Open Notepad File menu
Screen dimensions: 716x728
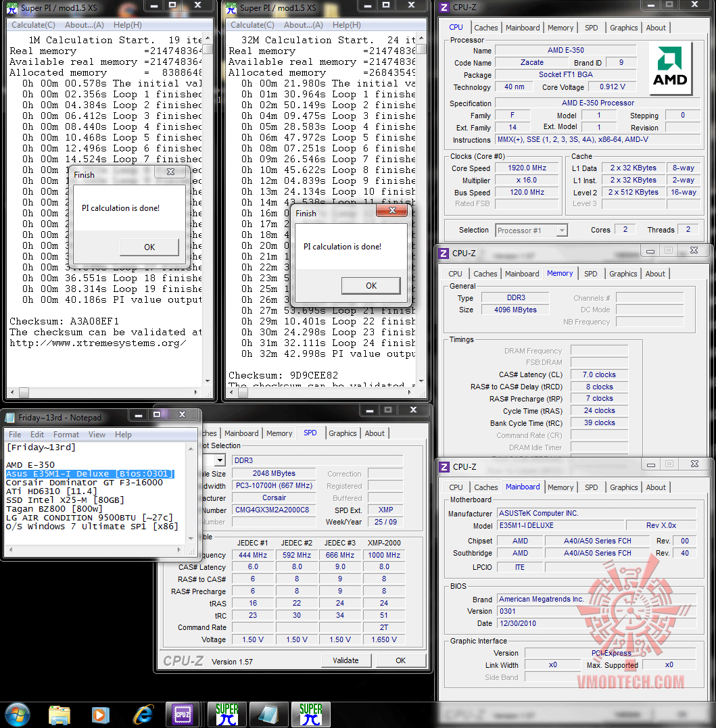pyautogui.click(x=15, y=435)
